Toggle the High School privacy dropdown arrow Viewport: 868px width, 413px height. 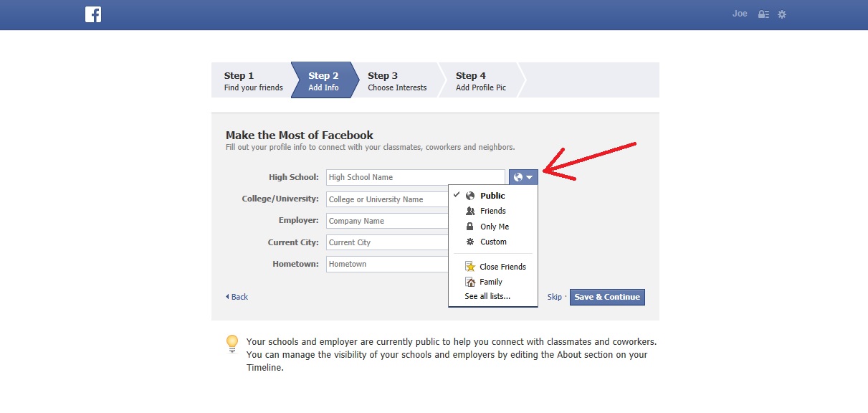click(x=529, y=177)
